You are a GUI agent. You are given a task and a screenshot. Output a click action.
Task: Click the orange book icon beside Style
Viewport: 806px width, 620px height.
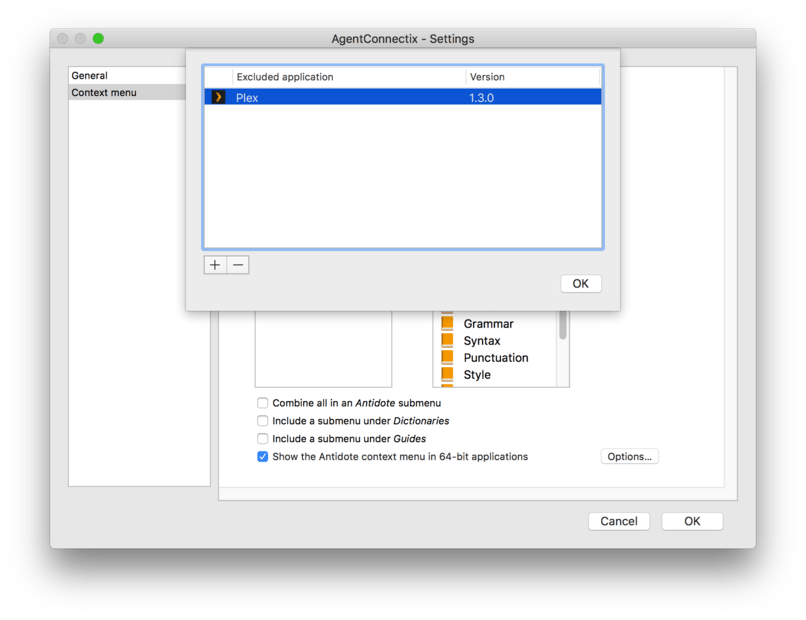[x=447, y=374]
